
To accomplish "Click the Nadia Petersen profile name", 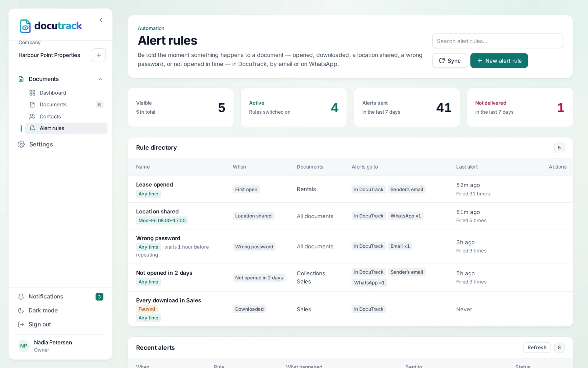I will (x=53, y=343).
